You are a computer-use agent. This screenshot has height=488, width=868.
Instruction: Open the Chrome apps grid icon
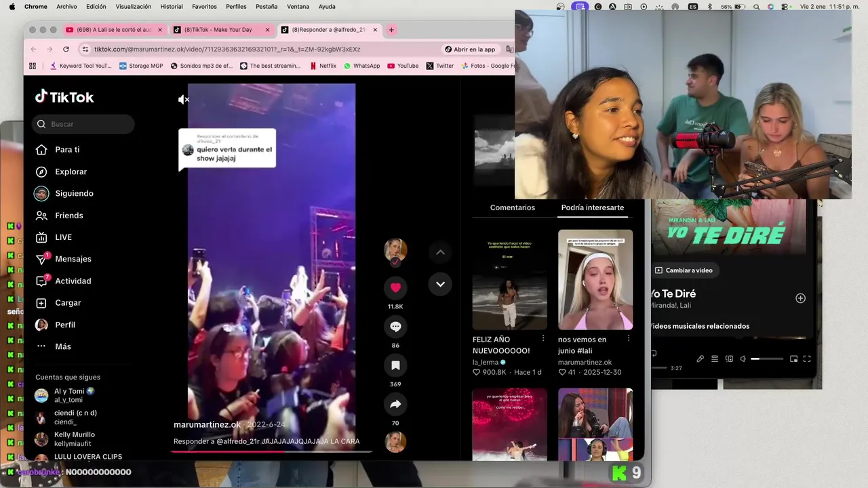[x=33, y=66]
